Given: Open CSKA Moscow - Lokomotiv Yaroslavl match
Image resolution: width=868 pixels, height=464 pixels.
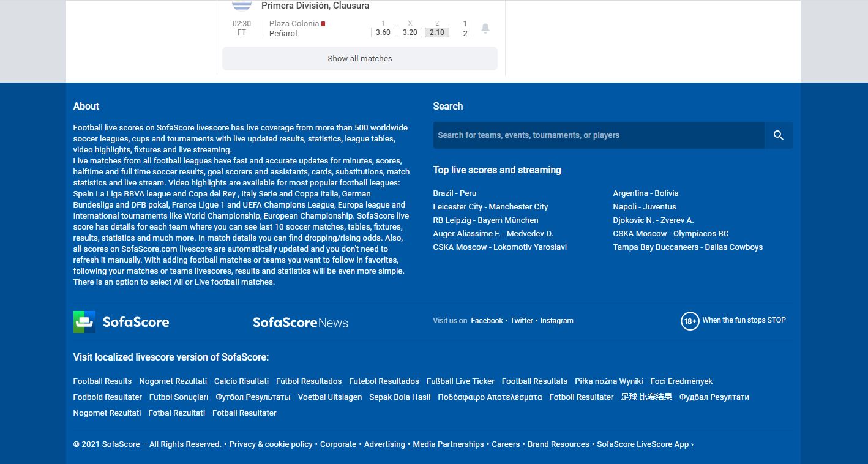Looking at the screenshot, I should 499,247.
